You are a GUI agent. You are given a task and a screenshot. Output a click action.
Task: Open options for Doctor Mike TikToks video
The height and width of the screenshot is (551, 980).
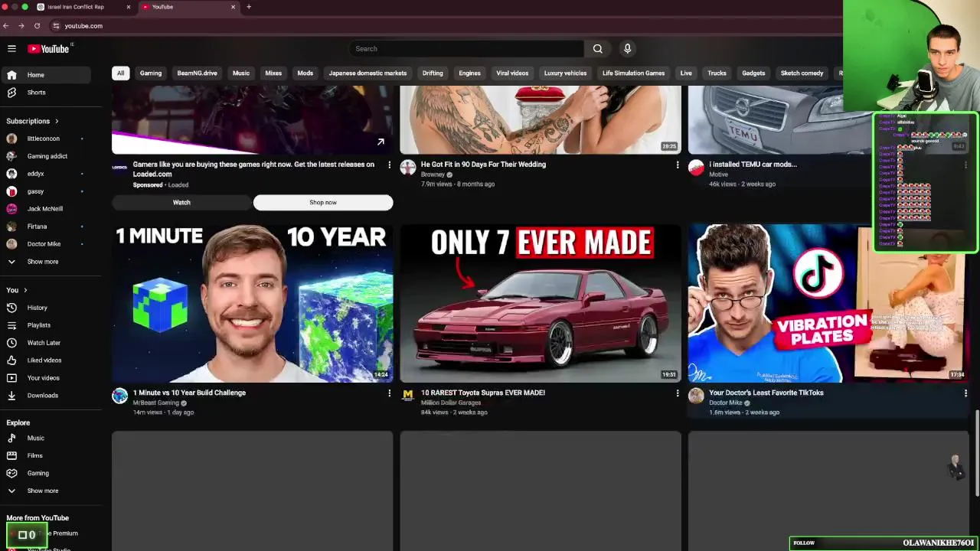[x=965, y=393]
